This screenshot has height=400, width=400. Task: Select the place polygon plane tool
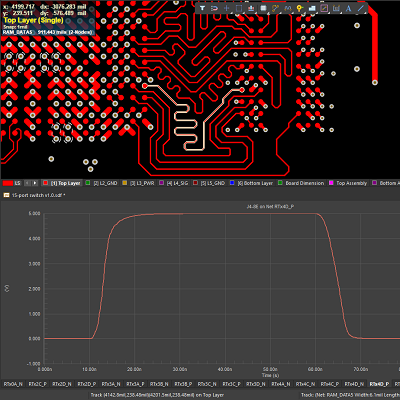(x=312, y=8)
